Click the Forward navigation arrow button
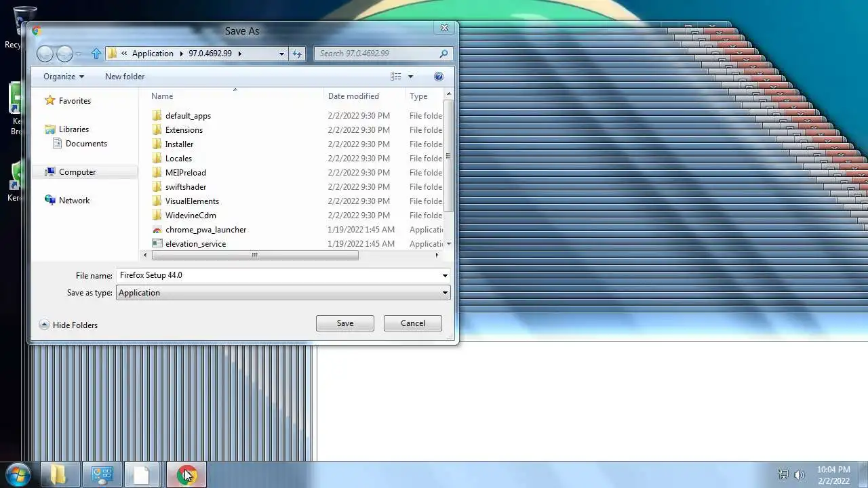This screenshot has height=488, width=868. click(64, 54)
